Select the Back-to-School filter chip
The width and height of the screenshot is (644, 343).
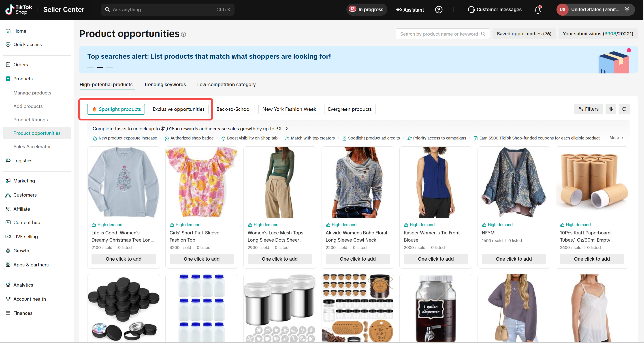coord(233,109)
